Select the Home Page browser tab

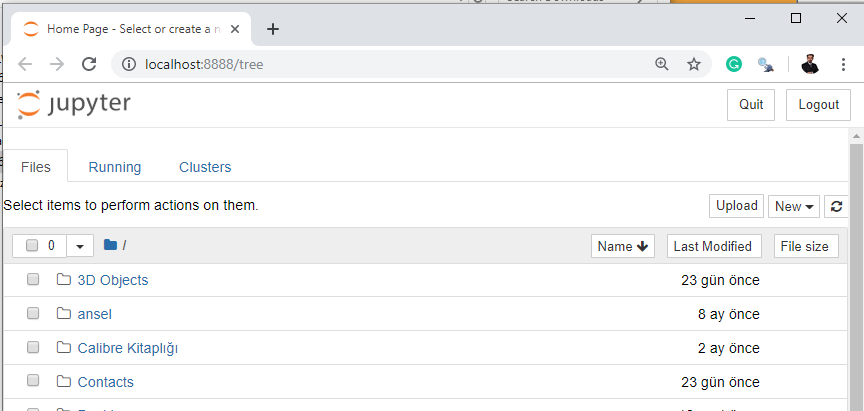pos(132,29)
